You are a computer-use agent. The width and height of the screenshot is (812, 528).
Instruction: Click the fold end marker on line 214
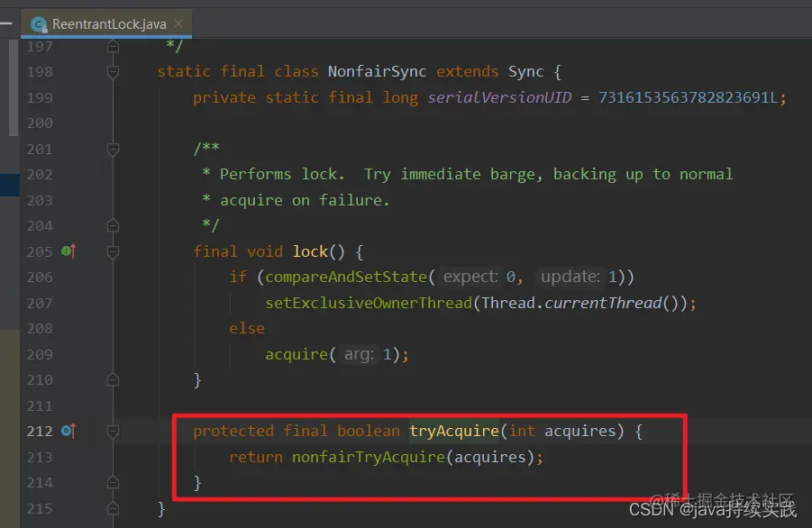point(113,482)
